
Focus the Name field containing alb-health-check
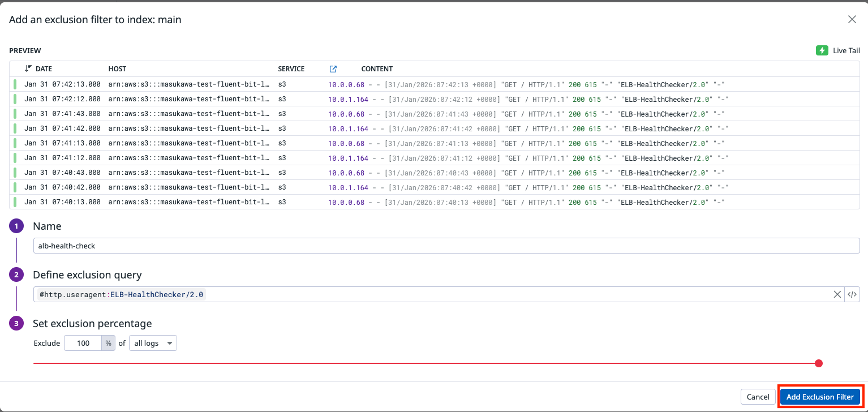pyautogui.click(x=446, y=246)
